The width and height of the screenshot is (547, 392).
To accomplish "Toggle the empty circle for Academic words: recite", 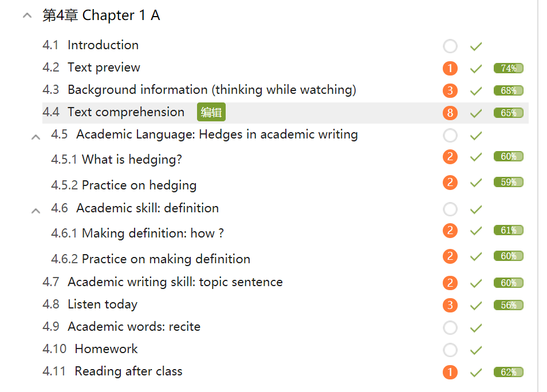I will (450, 328).
